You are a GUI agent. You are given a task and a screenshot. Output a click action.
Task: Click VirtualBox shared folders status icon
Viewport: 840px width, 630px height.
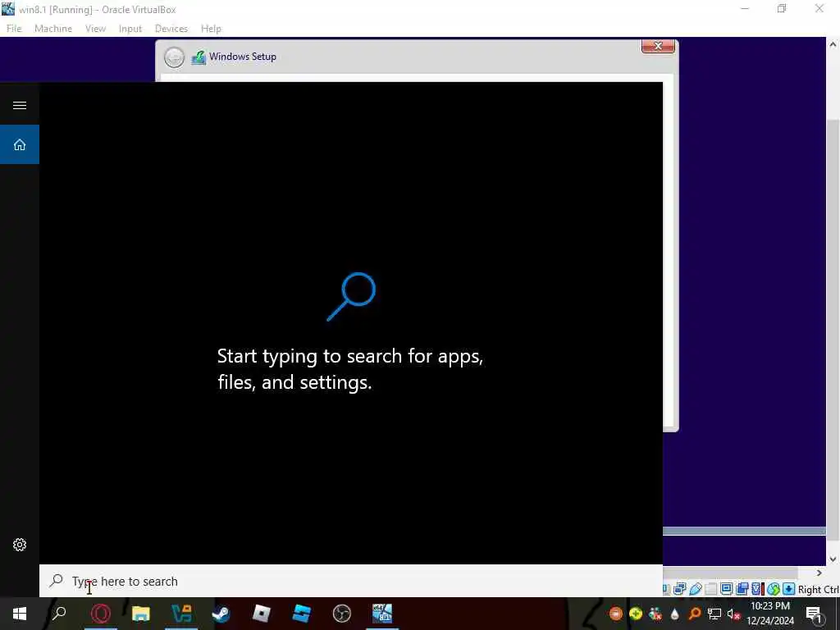click(x=711, y=589)
